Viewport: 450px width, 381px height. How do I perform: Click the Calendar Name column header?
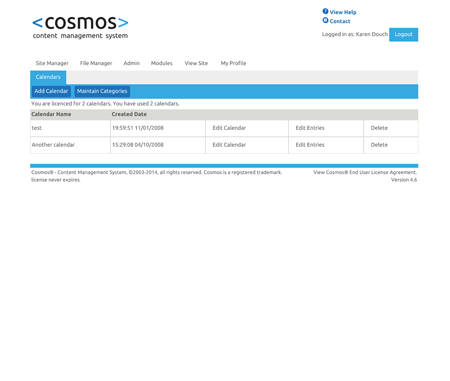(51, 114)
